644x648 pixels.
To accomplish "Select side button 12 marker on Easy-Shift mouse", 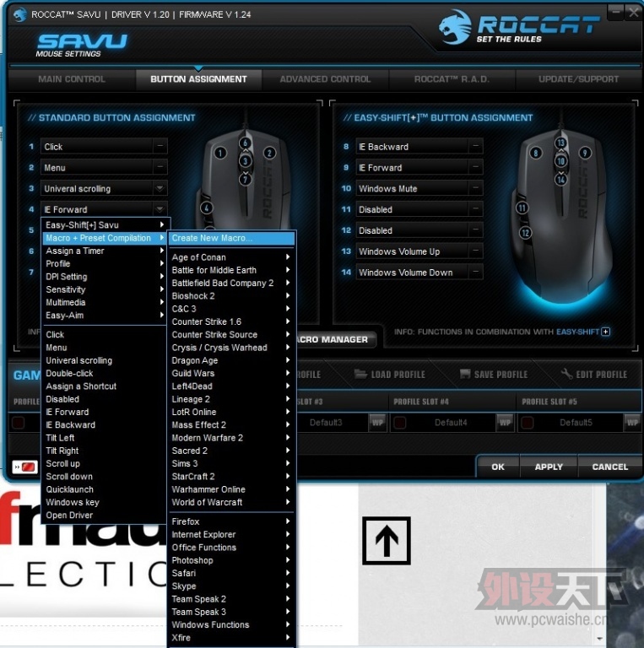I will coord(525,233).
